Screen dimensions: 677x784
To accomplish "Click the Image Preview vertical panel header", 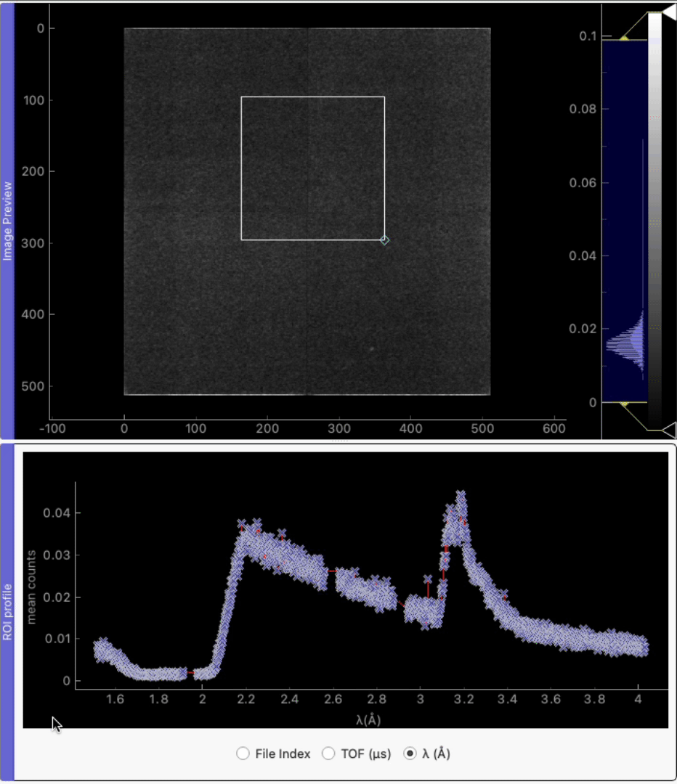I will pyautogui.click(x=8, y=221).
